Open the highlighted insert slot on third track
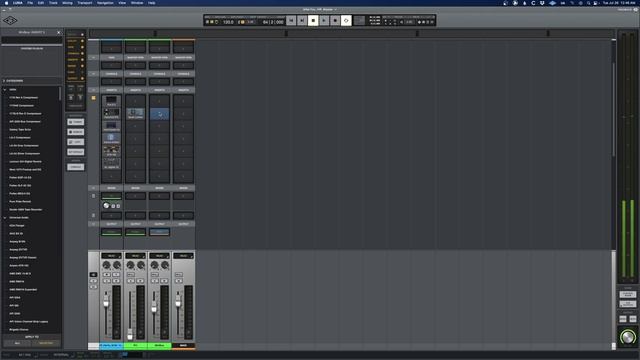The width and height of the screenshot is (640, 360). point(160,113)
